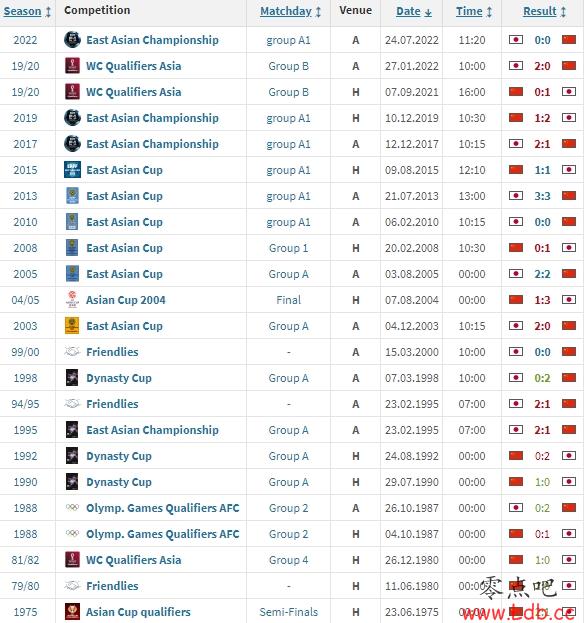584x623 pixels.
Task: Open the Final matchday link
Action: coord(288,300)
